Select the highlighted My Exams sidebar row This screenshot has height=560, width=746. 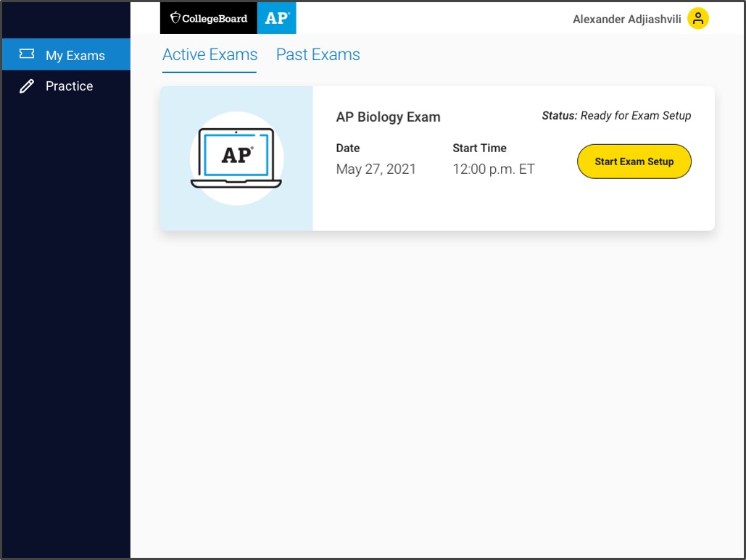point(65,54)
